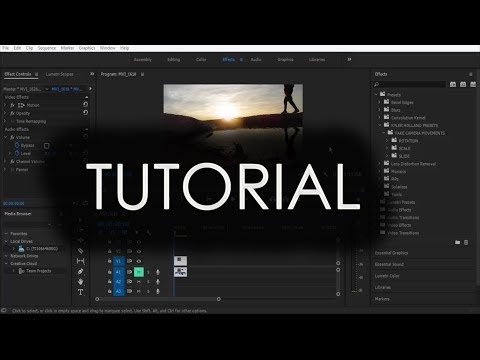
Task: Click the Channel Volume fx badge
Action: (12, 161)
